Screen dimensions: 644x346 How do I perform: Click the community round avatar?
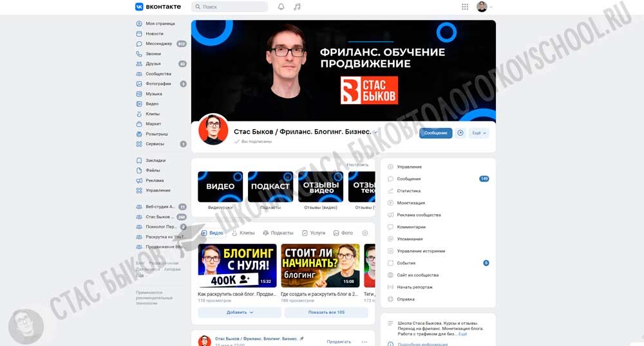[x=213, y=130]
